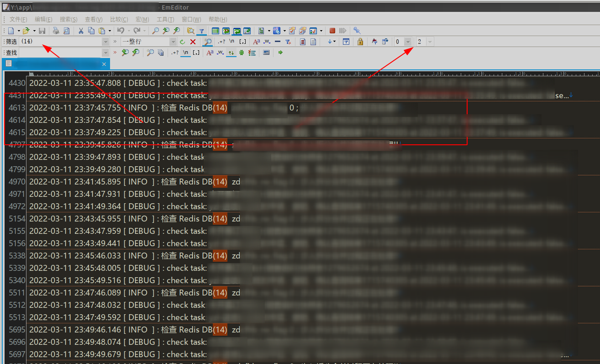Click the blue pushpin icon
Screen dimensions: 600x364
pyautogui.click(x=357, y=31)
